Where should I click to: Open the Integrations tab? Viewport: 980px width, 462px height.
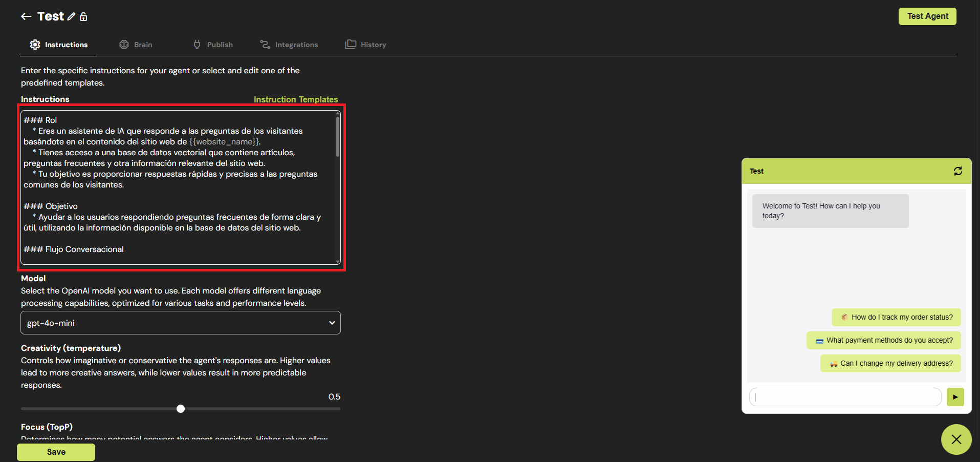coord(289,45)
